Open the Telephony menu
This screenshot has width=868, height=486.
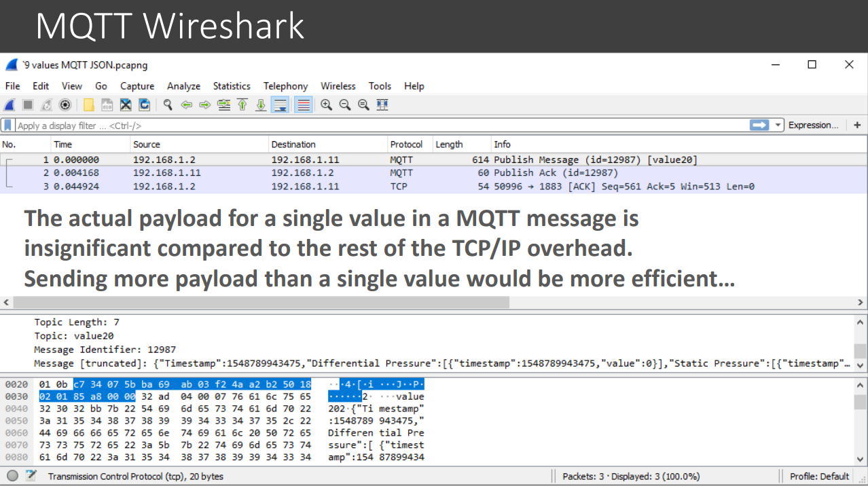285,86
